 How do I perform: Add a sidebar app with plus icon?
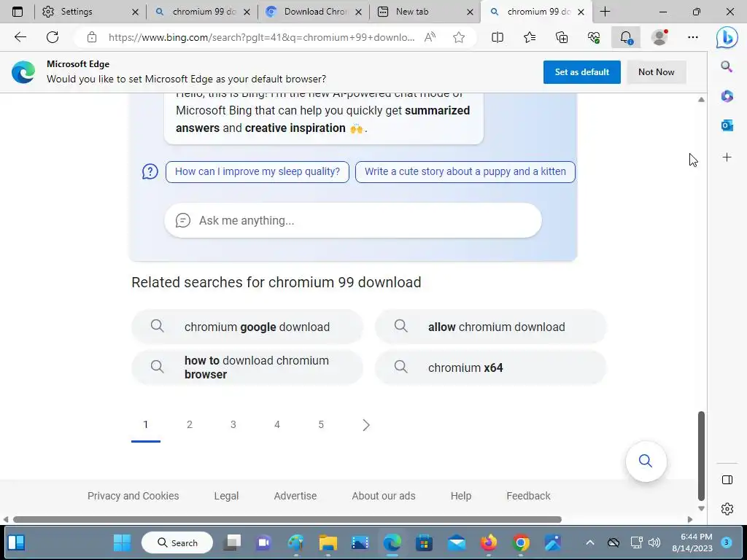coord(727,157)
